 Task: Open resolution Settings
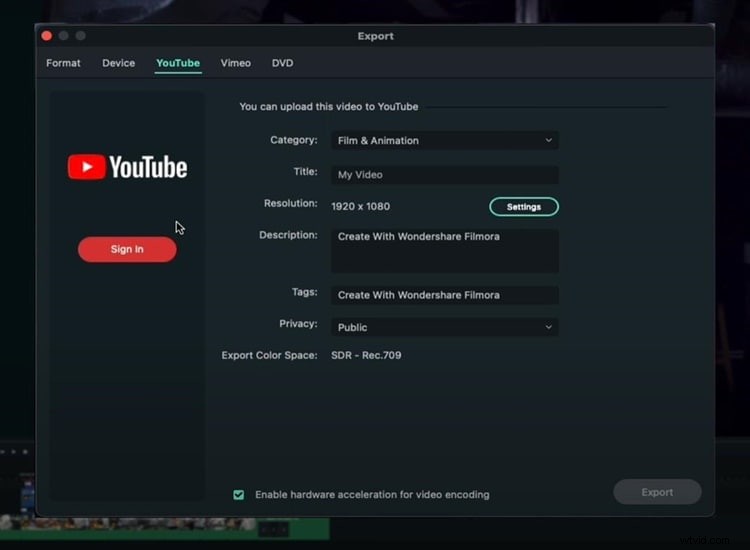(523, 207)
